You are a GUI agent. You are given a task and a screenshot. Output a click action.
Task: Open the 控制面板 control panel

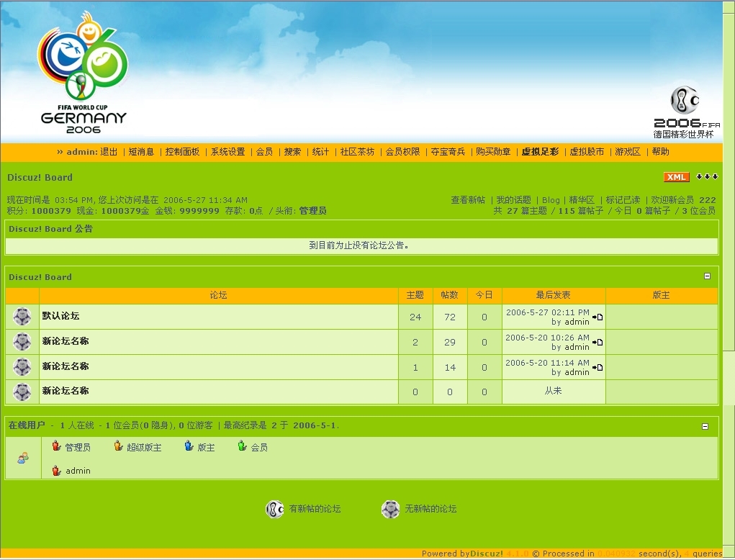[182, 152]
